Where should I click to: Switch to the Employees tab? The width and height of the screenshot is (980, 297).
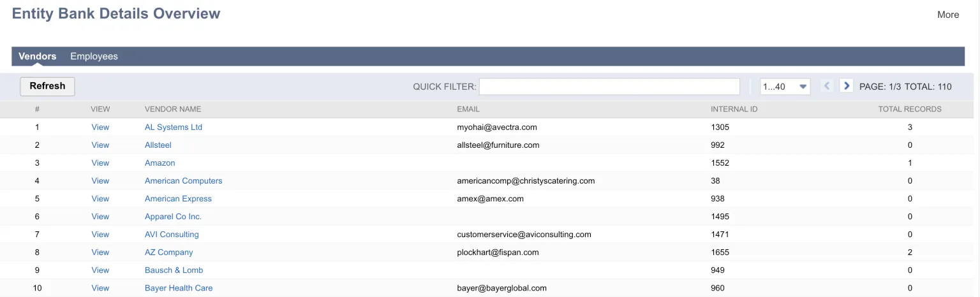94,56
